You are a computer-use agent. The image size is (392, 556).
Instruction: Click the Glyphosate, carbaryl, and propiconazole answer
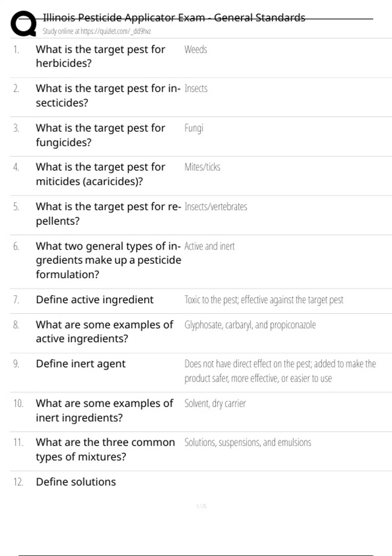250,325
